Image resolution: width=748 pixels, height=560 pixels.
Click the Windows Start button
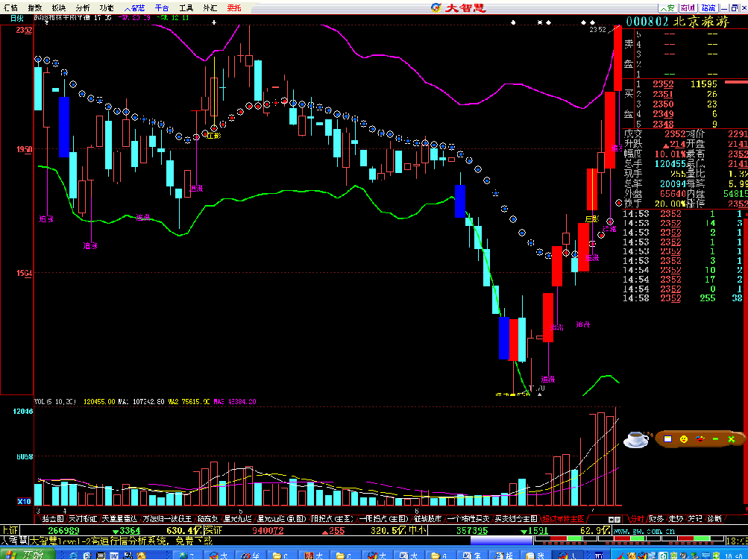28,556
